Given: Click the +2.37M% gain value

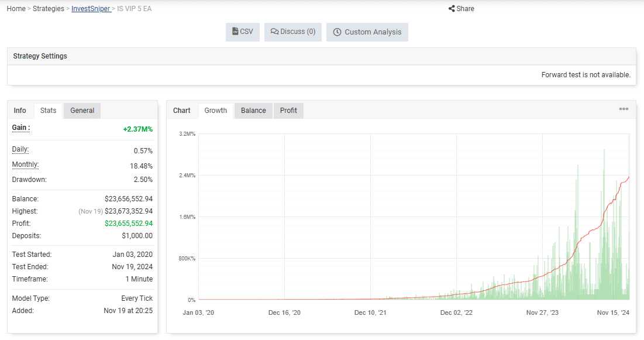Looking at the screenshot, I should (x=138, y=129).
